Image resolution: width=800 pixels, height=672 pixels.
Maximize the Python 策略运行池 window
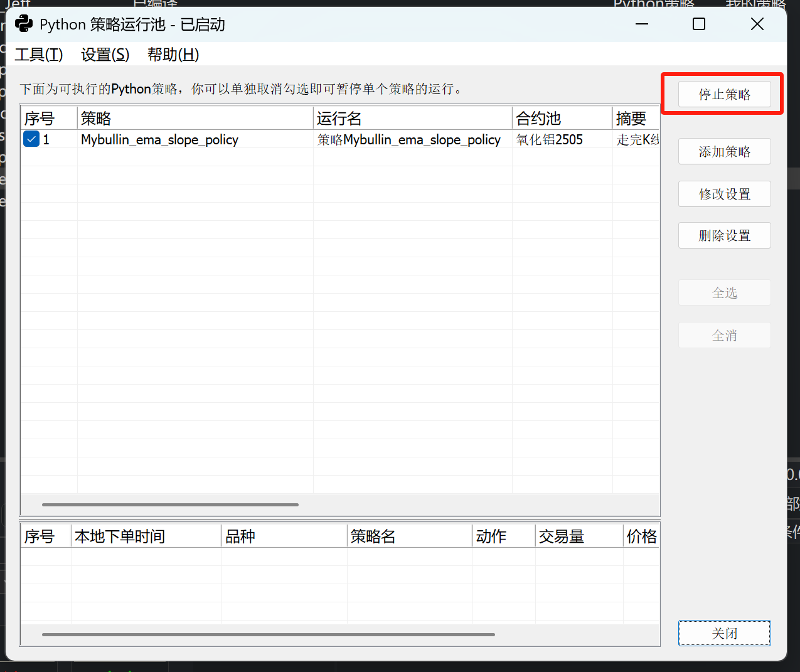[699, 24]
